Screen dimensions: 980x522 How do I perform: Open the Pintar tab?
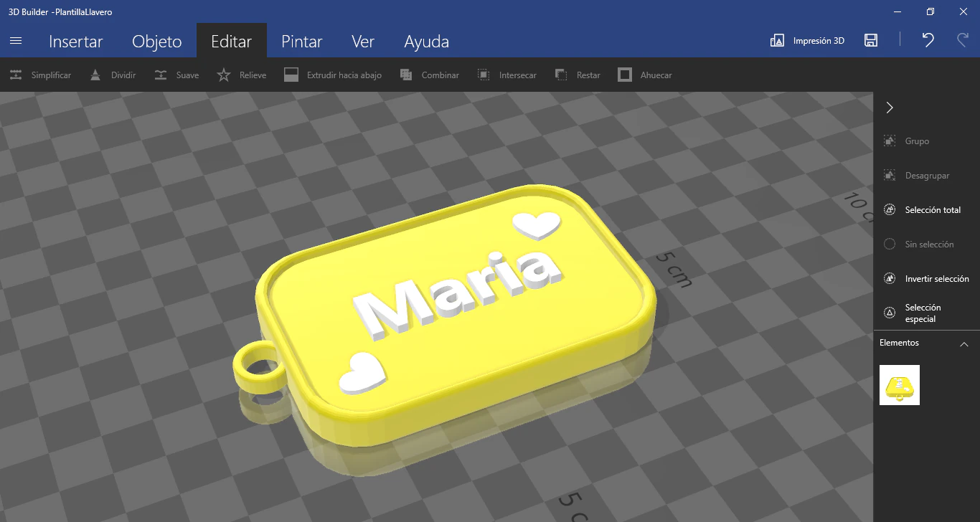pyautogui.click(x=301, y=41)
